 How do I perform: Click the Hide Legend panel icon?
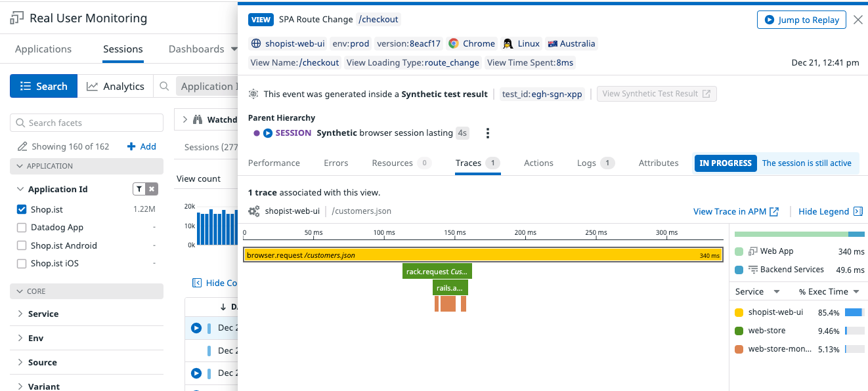point(857,211)
